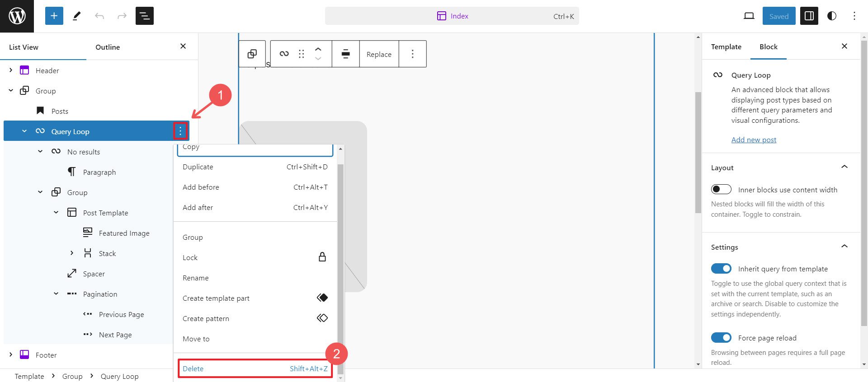Select the Featured Image tree row
Viewport: 868px width, 382px height.
[x=88, y=233]
